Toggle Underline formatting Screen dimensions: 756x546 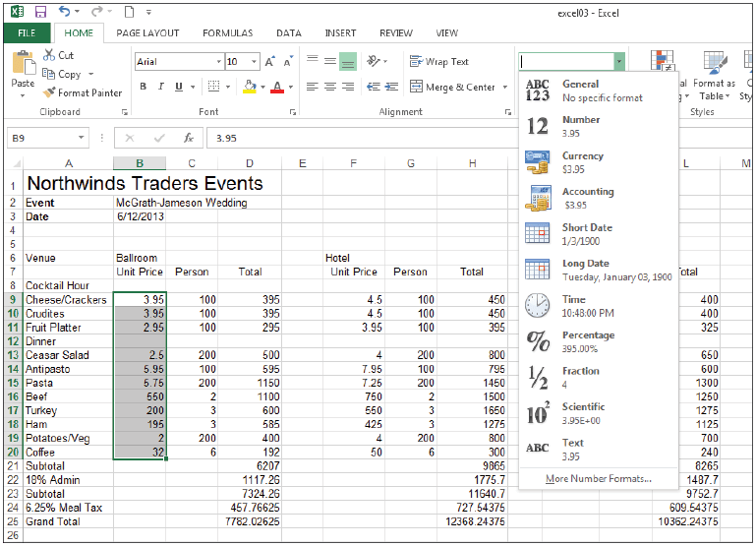(x=179, y=87)
